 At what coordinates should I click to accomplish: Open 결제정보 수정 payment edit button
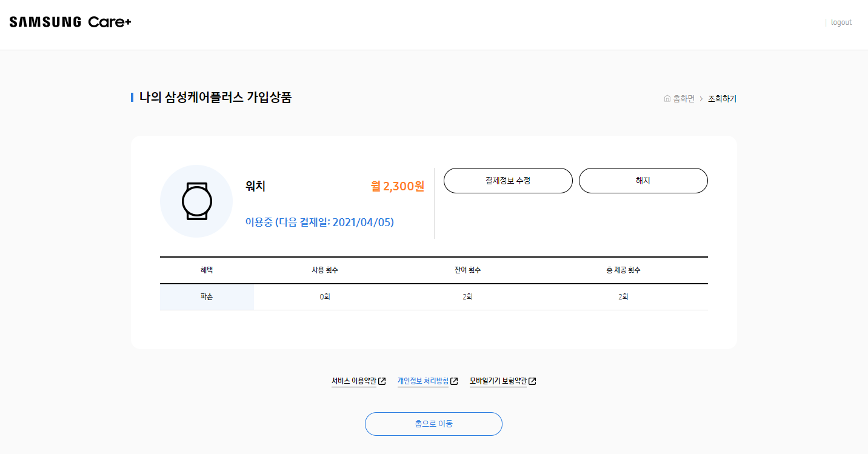(x=508, y=181)
